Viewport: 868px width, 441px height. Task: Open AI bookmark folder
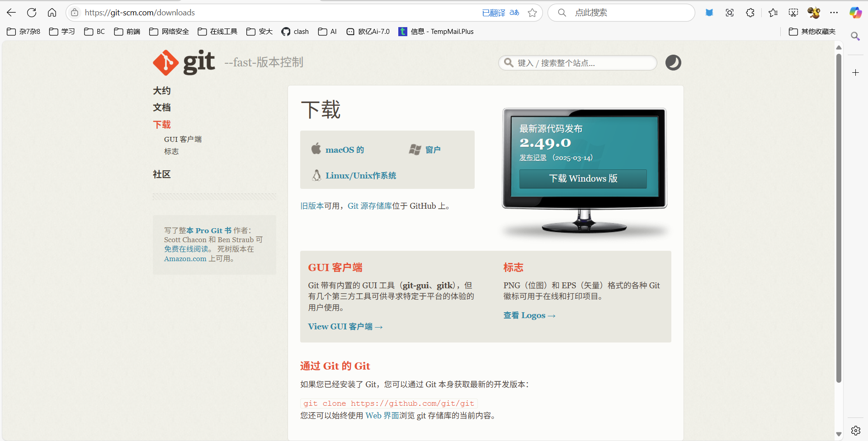click(x=327, y=32)
